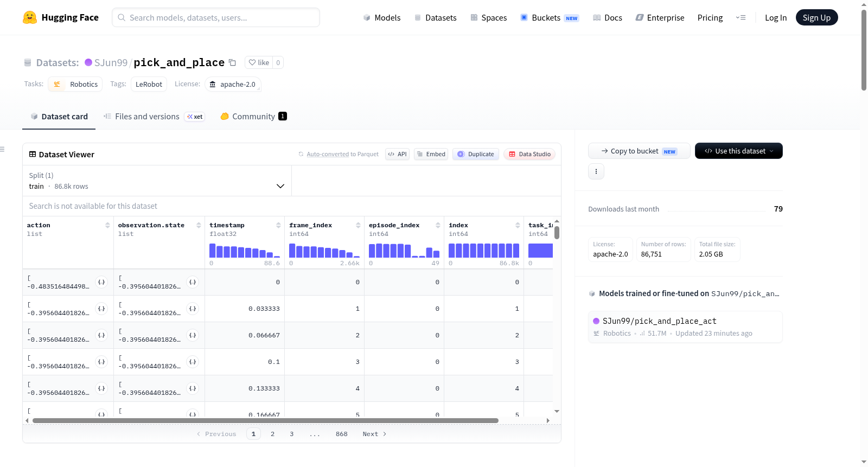Screen dimensions: 868x467
Task: Click the horizontal table scrollbar
Action: [x=265, y=420]
